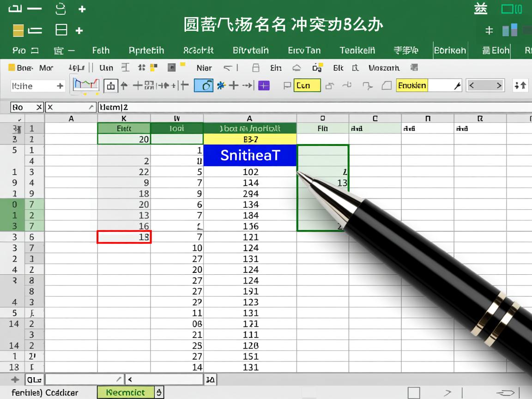Click the Borikah menu entry

(450, 50)
